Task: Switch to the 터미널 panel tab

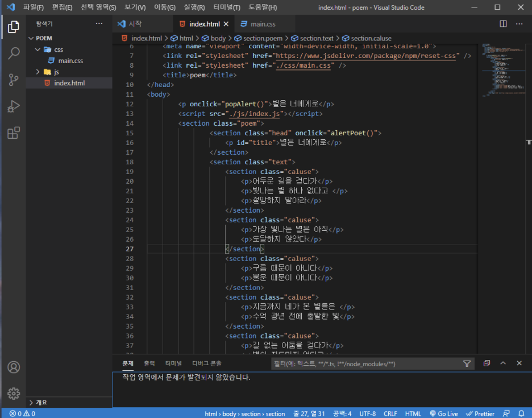Action: tap(173, 363)
